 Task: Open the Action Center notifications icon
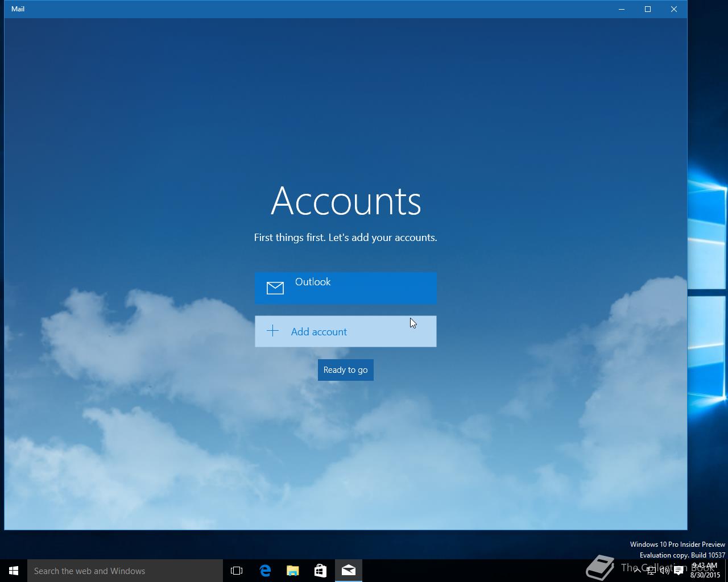pyautogui.click(x=679, y=571)
